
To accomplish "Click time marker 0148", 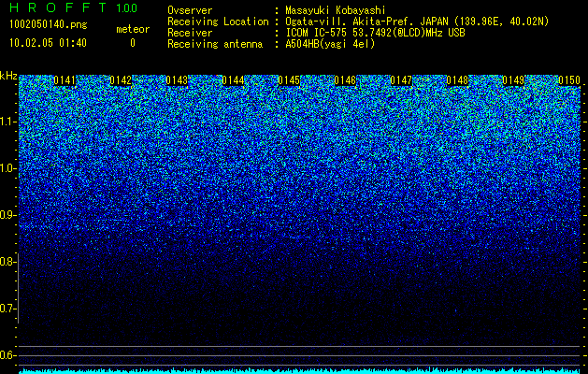I will pyautogui.click(x=457, y=80).
